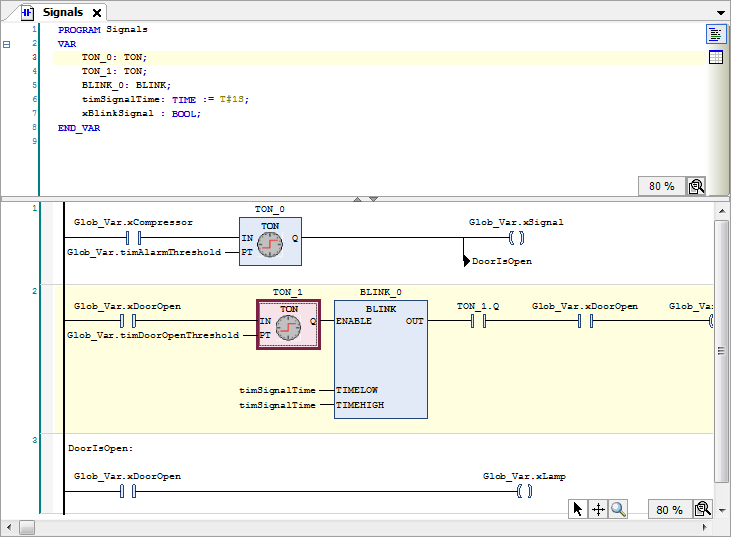
Task: Select the arrow pointer tool
Action: pos(578,509)
